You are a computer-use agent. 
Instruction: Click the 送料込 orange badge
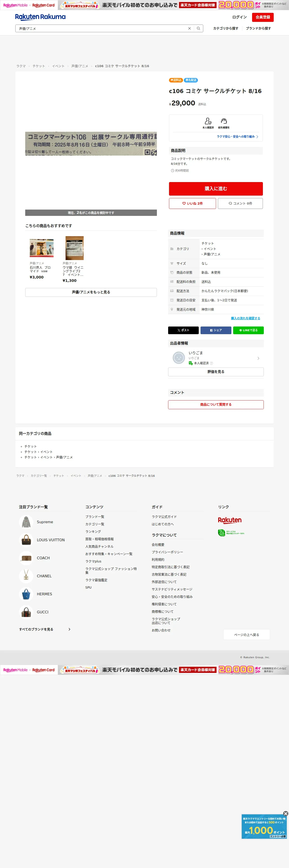tap(176, 80)
